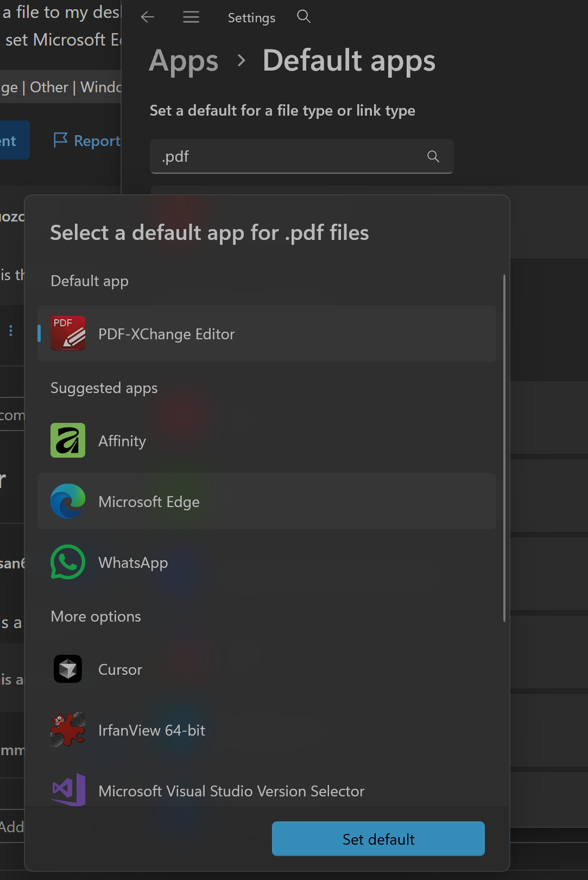Open the three-dot menu in browser window
Screen dimensions: 588x880
coord(11,331)
